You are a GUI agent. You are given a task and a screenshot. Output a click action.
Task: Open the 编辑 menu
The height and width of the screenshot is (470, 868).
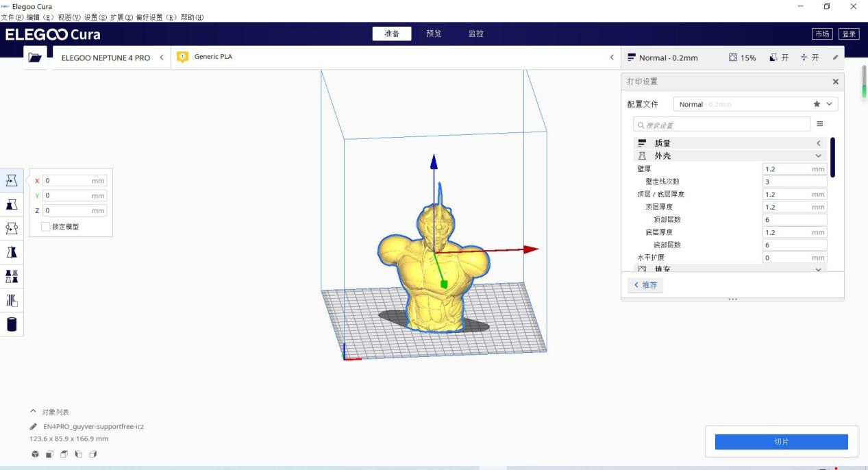point(40,17)
